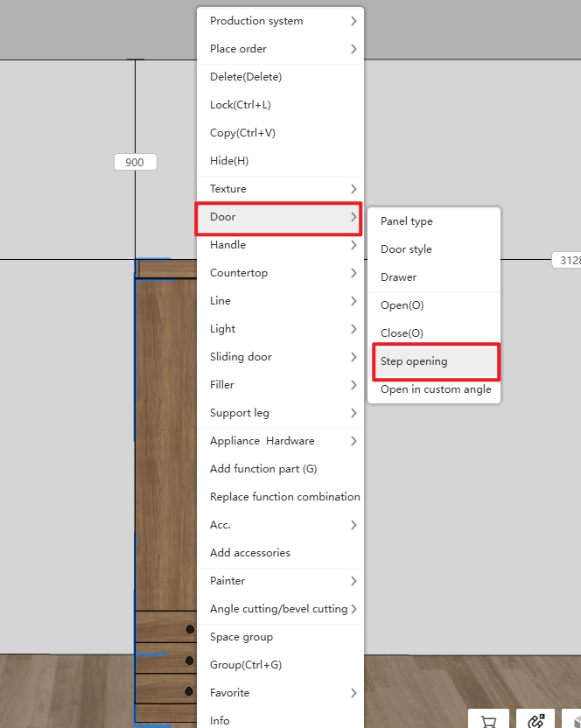The image size is (581, 728).
Task: Open the Handle submenu chevron
Action: [353, 245]
